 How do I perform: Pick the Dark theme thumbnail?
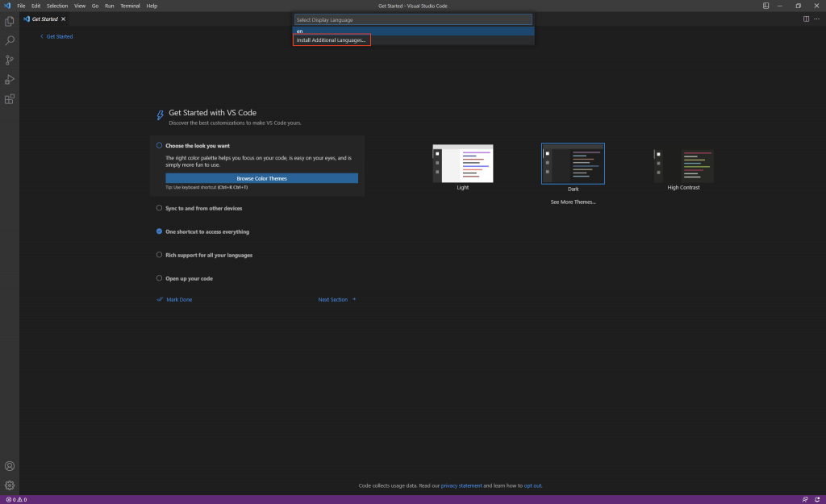[x=574, y=164]
